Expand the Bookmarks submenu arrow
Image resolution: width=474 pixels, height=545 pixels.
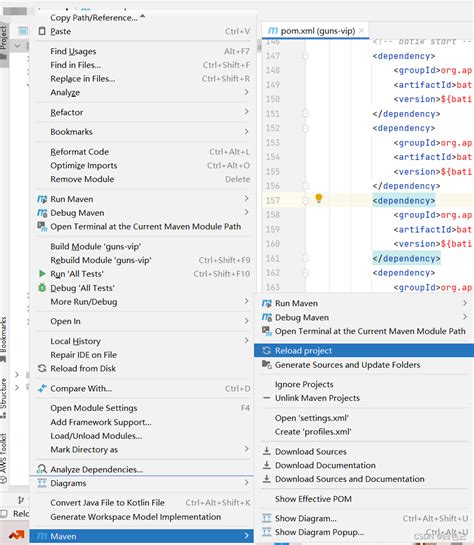click(246, 131)
